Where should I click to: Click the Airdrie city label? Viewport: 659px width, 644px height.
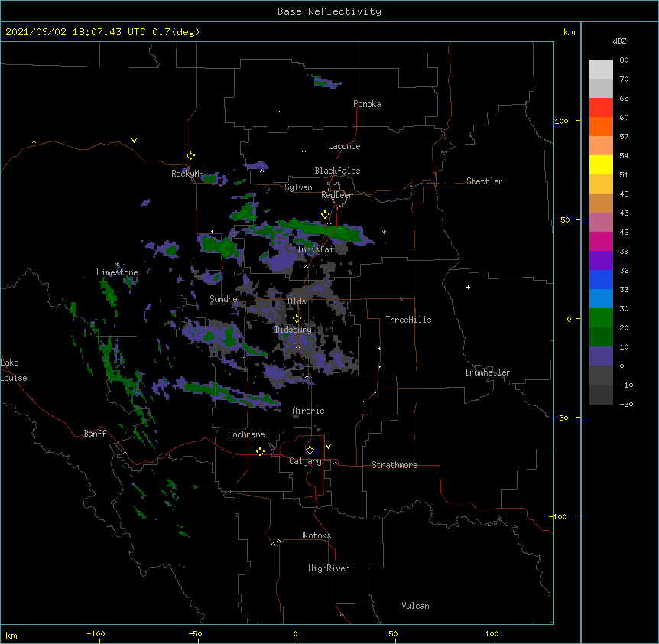pyautogui.click(x=309, y=411)
